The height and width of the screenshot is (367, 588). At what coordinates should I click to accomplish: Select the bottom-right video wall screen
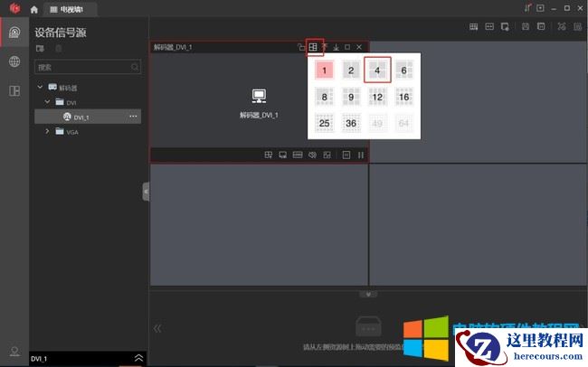(478, 225)
